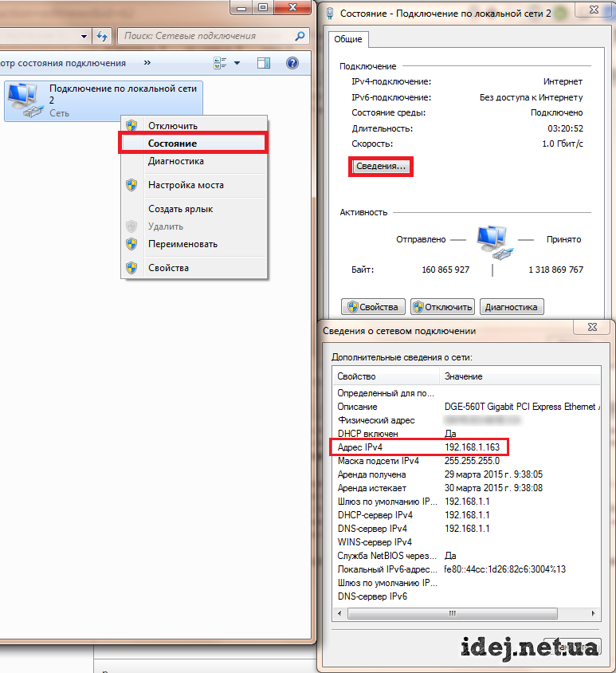Click the shield icon beside context-menu 'Свойства'
This screenshot has width=616, height=673.
click(x=131, y=268)
